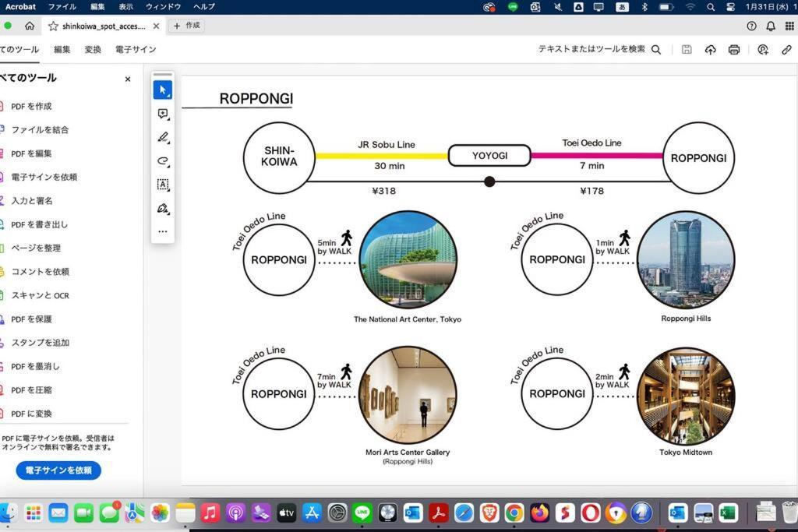Image resolution: width=798 pixels, height=532 pixels.
Task: Choose the highlighter pen tool
Action: pos(162,138)
